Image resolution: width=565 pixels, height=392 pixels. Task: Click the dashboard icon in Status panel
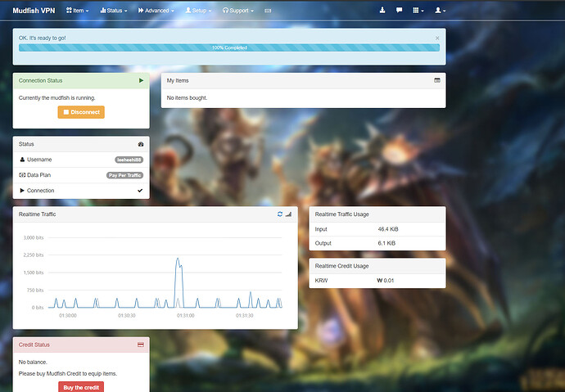[x=141, y=144]
